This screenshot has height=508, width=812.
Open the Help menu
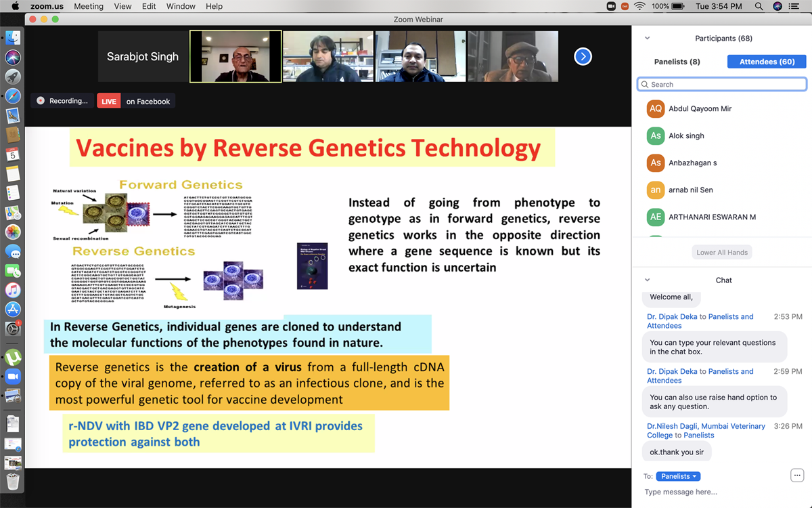tap(214, 6)
